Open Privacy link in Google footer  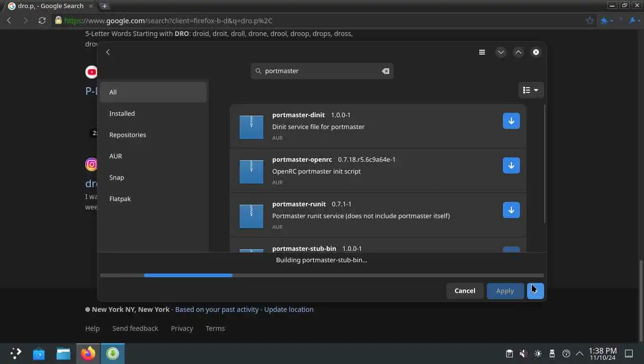click(182, 328)
